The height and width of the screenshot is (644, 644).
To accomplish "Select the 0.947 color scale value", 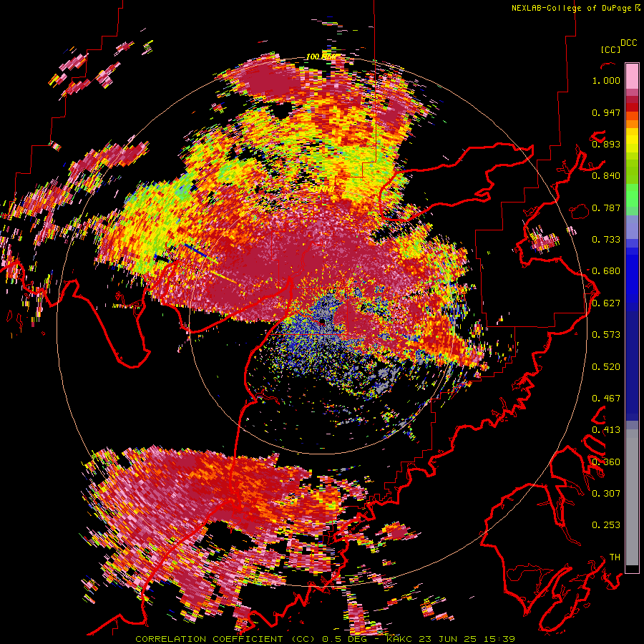I will tap(606, 112).
